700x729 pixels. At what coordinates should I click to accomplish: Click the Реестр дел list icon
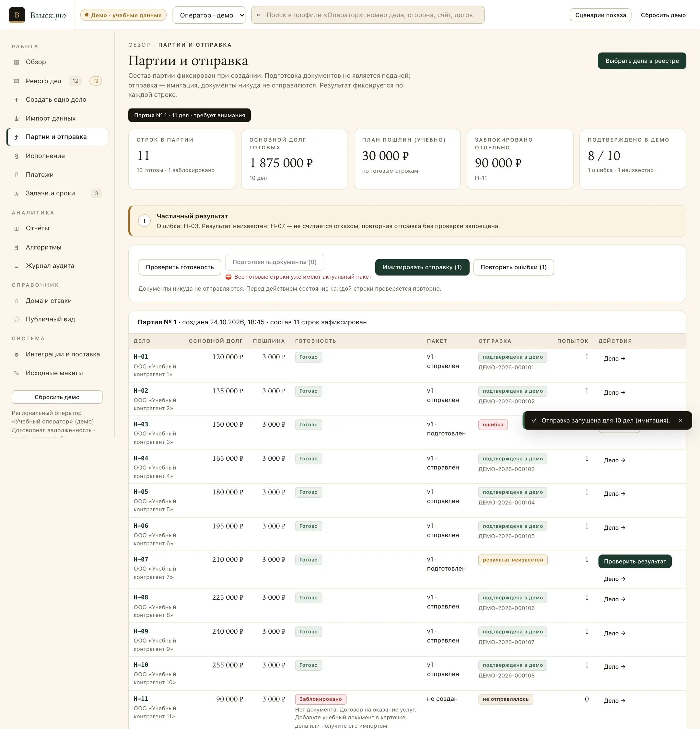coord(16,81)
